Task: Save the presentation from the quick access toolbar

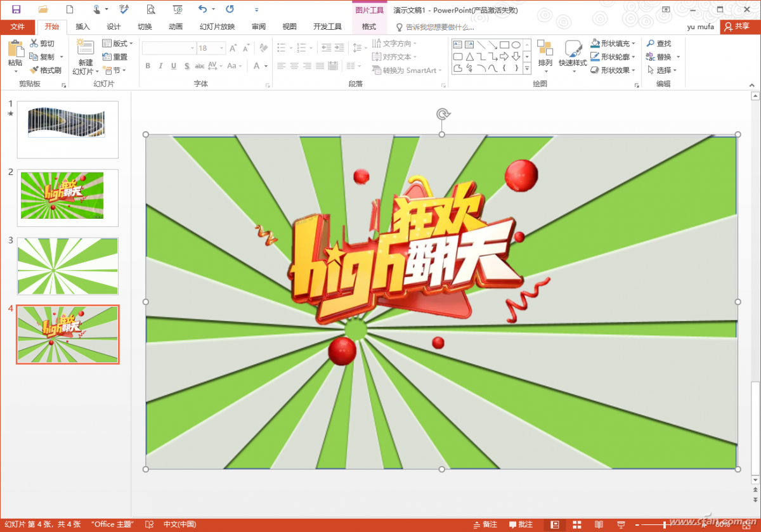Action: tap(16, 10)
